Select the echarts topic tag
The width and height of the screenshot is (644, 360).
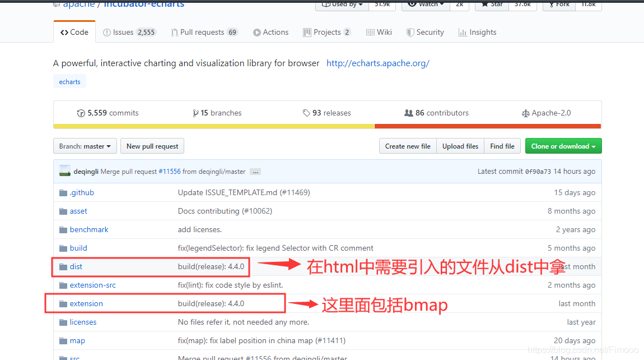[x=69, y=81]
